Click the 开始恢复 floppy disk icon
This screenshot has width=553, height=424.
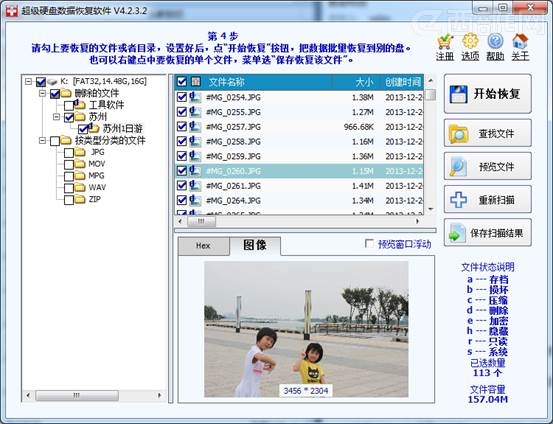click(459, 94)
